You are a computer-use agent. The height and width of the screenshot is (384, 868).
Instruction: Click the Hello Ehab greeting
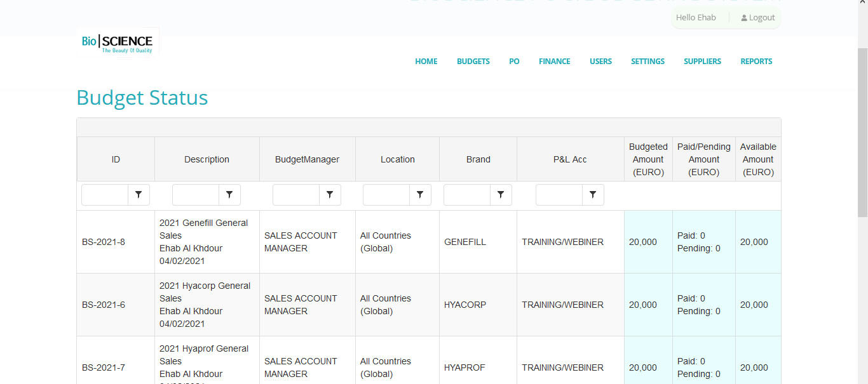696,18
